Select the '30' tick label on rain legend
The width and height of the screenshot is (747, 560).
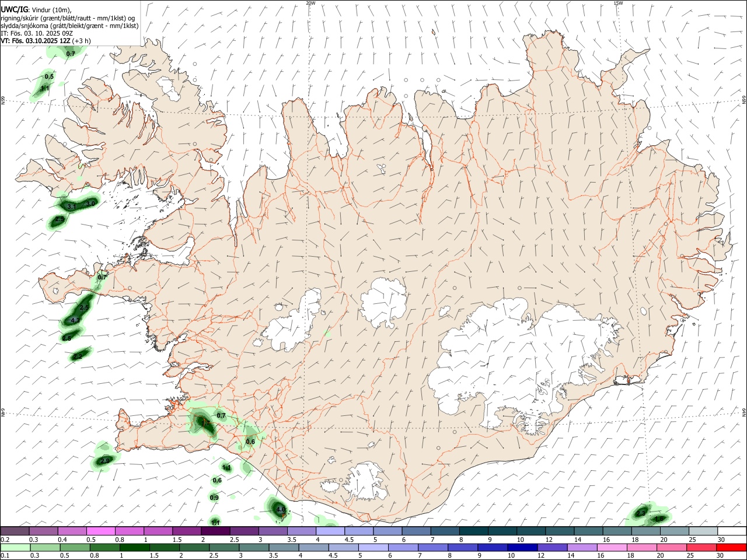(x=721, y=556)
